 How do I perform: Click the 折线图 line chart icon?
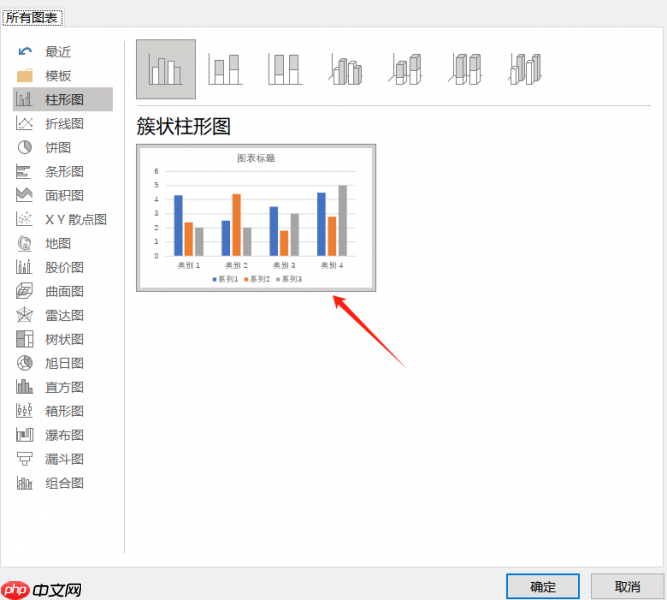tap(24, 123)
